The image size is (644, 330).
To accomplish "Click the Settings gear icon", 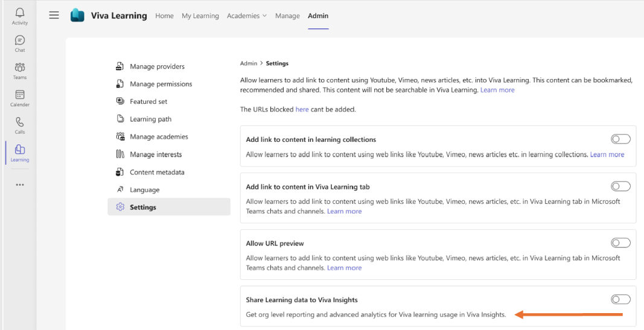I will click(x=120, y=207).
